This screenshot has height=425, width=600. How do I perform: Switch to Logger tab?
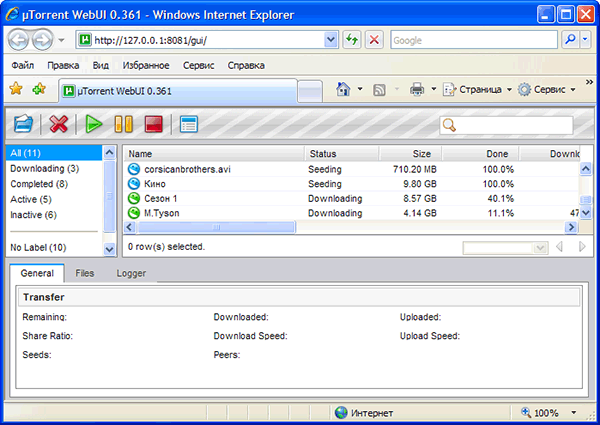[x=131, y=273]
